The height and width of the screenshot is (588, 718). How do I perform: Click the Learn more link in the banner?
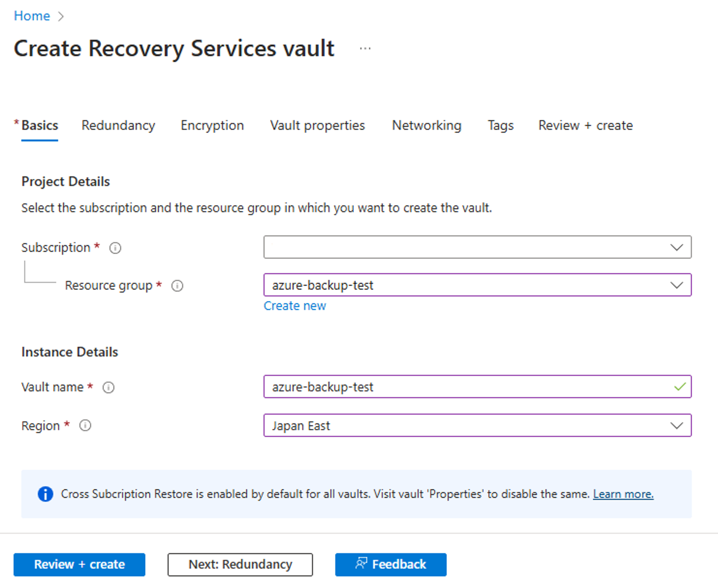click(x=624, y=494)
